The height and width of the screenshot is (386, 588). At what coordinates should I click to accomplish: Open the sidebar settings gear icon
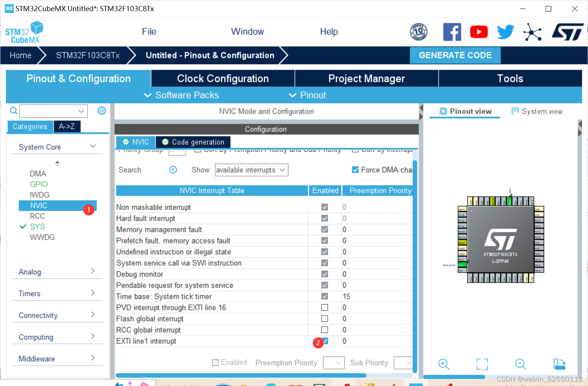[x=101, y=111]
